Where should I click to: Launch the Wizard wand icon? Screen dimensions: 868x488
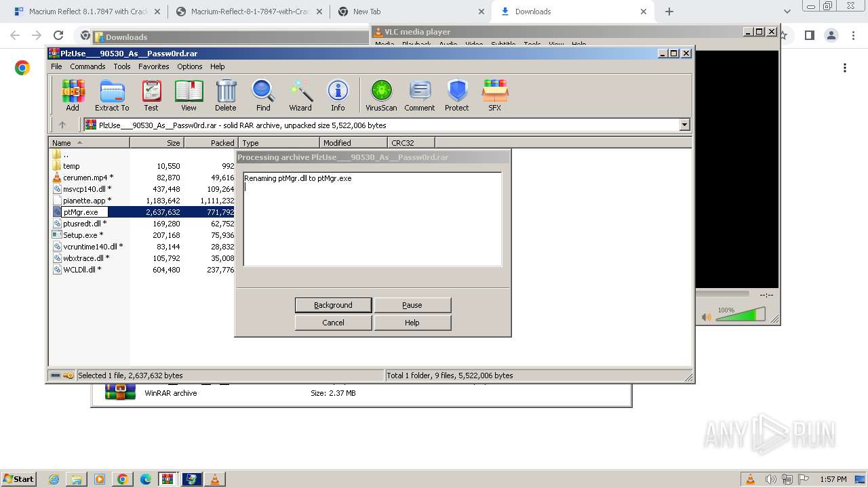click(x=300, y=95)
